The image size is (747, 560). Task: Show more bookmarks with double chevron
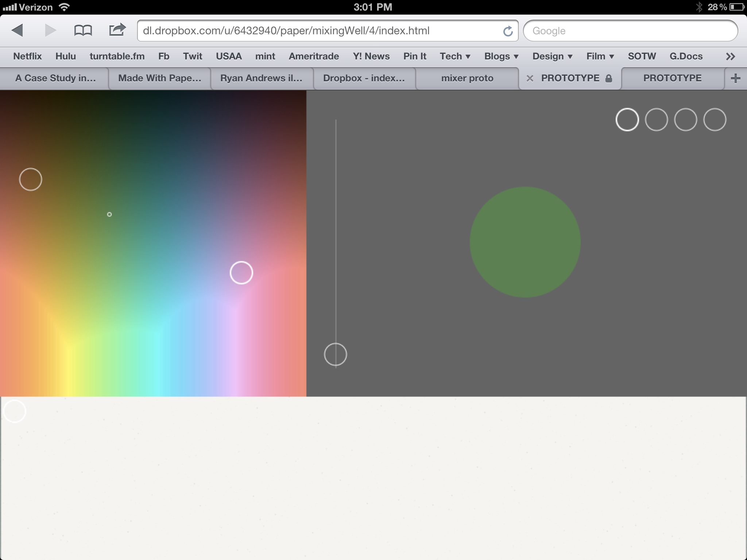tap(730, 57)
